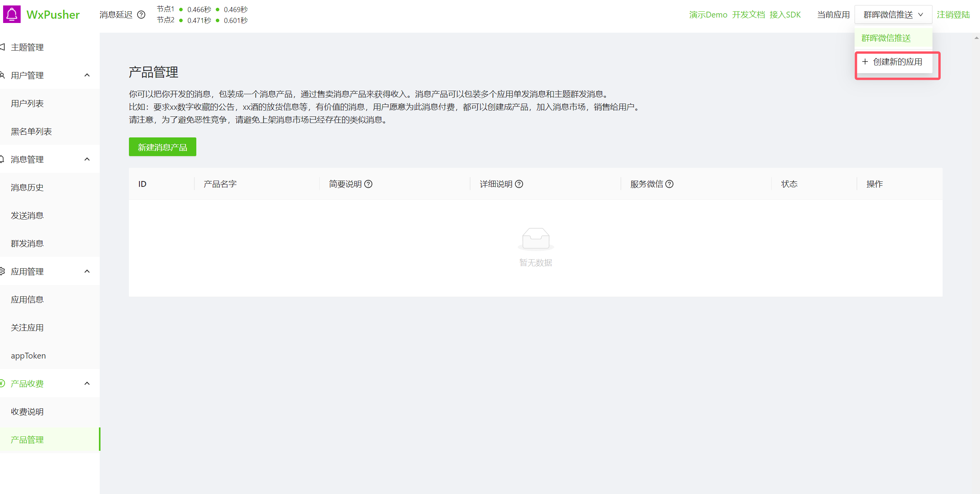Open 应用信息 in the sidebar
Image resolution: width=980 pixels, height=494 pixels.
(x=50, y=299)
